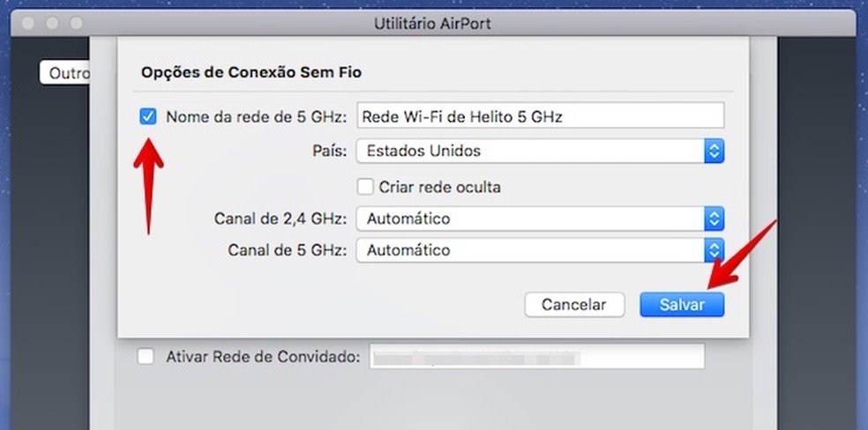Select the Outro tab behind the sheet
The image size is (868, 430).
pos(64,73)
